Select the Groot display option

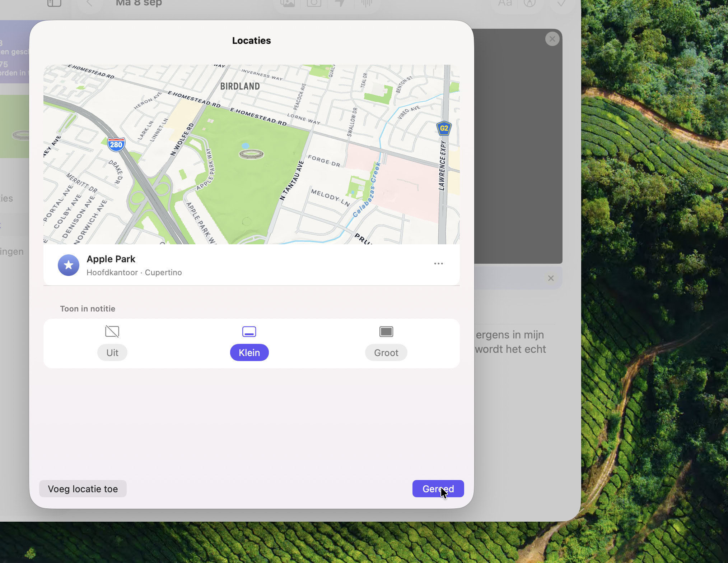[386, 352]
